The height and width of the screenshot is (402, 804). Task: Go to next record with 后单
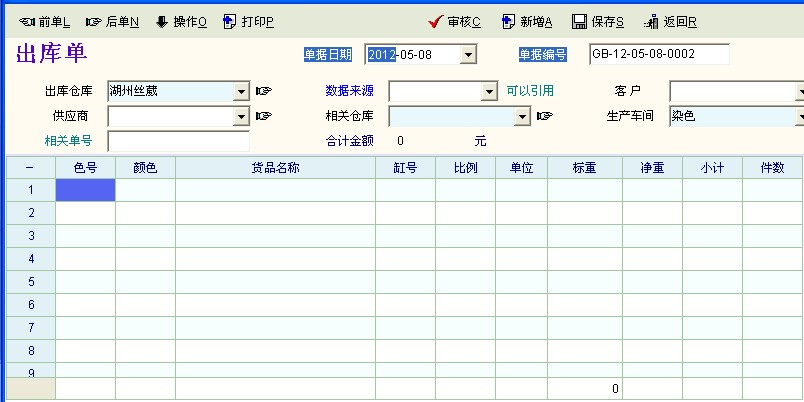point(95,21)
